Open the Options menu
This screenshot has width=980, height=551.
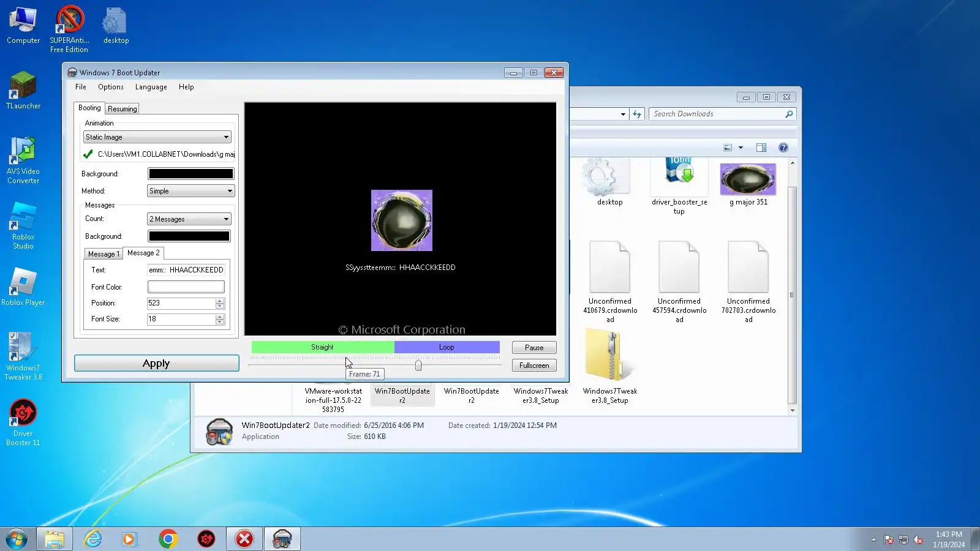(111, 87)
